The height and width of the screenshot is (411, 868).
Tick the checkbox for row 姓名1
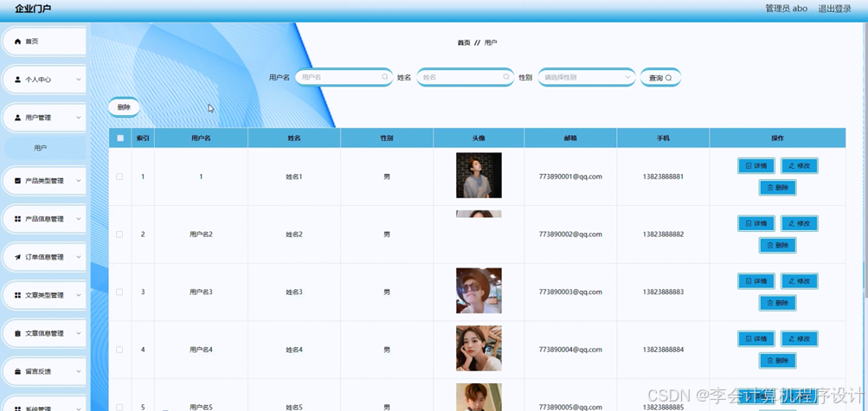[119, 177]
